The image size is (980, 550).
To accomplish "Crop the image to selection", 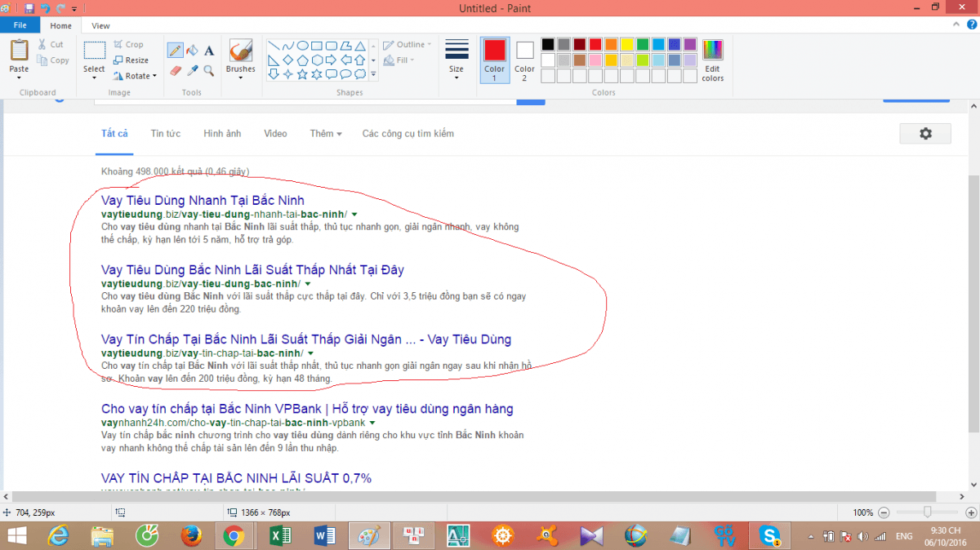I will click(x=129, y=45).
